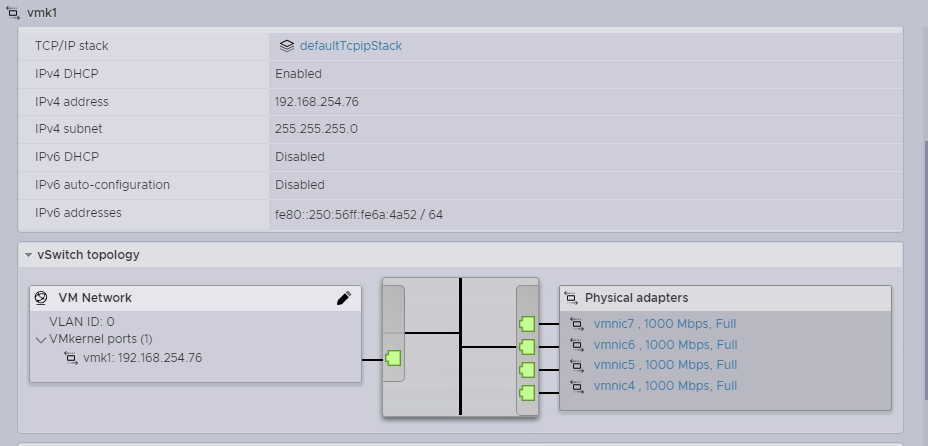Click the TCP/IP stack layers icon

pyautogui.click(x=286, y=46)
